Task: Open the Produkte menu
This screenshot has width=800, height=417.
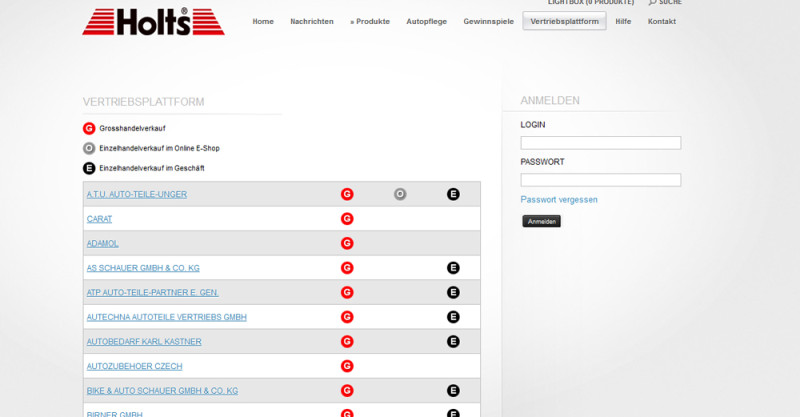Action: point(370,21)
